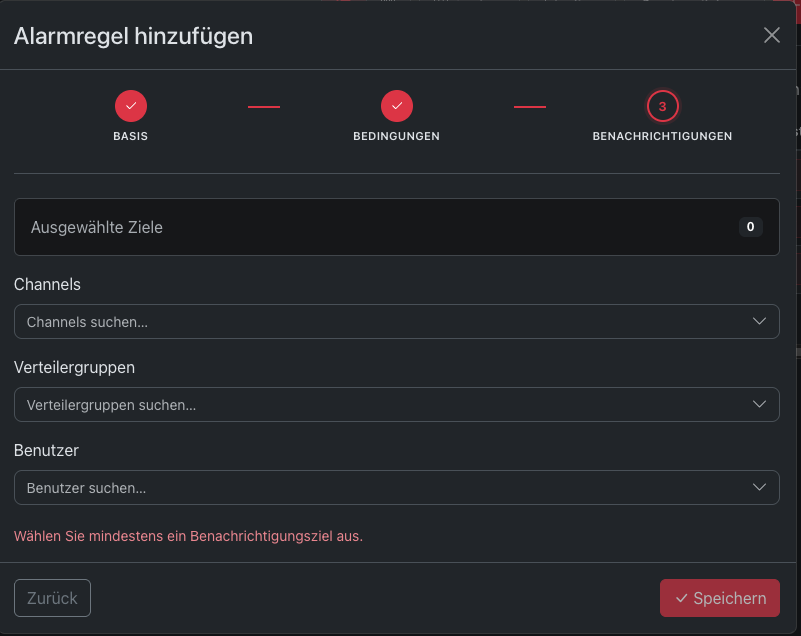Save the rule with Speichern button

pos(720,598)
